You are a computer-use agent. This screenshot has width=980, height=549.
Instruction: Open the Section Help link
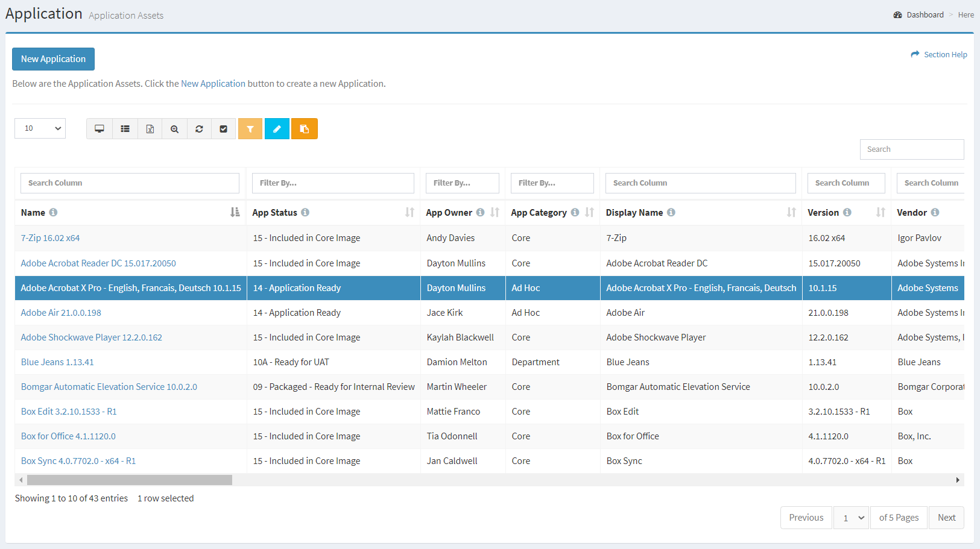click(945, 55)
